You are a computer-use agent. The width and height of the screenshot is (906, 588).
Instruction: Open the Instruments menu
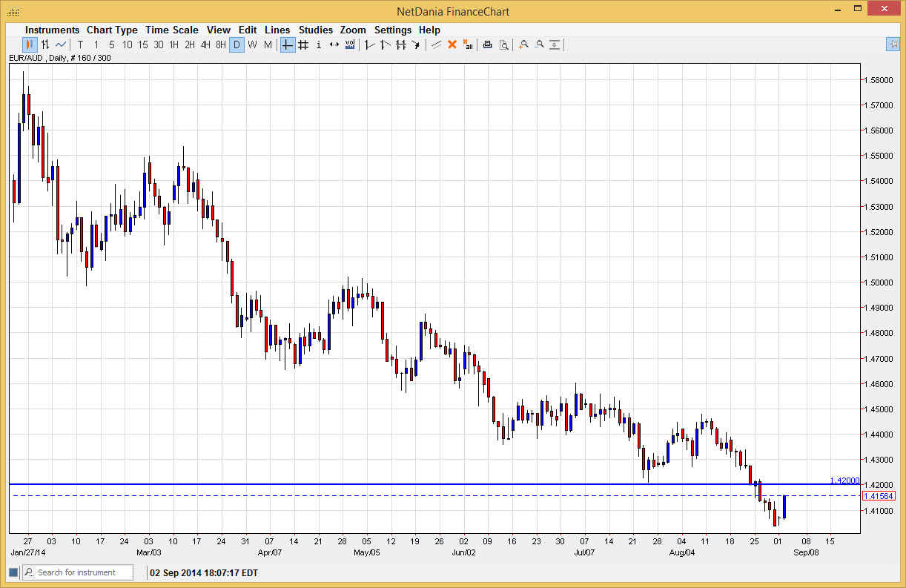(x=52, y=30)
